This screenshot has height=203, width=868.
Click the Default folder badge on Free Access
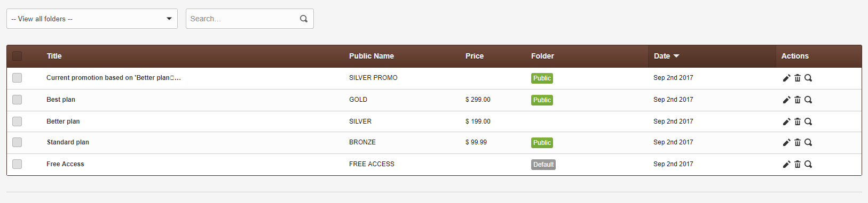tap(543, 165)
